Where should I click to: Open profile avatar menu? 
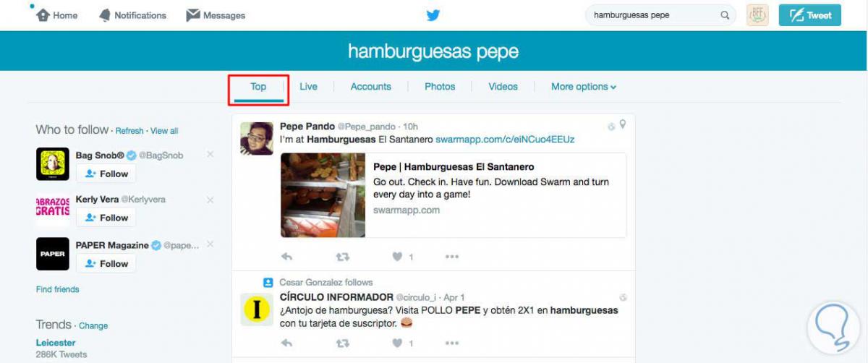(x=757, y=15)
